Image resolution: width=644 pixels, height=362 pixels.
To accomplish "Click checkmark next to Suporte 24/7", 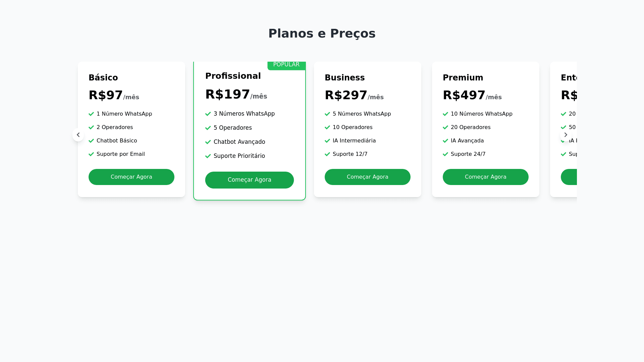I will pos(445,154).
